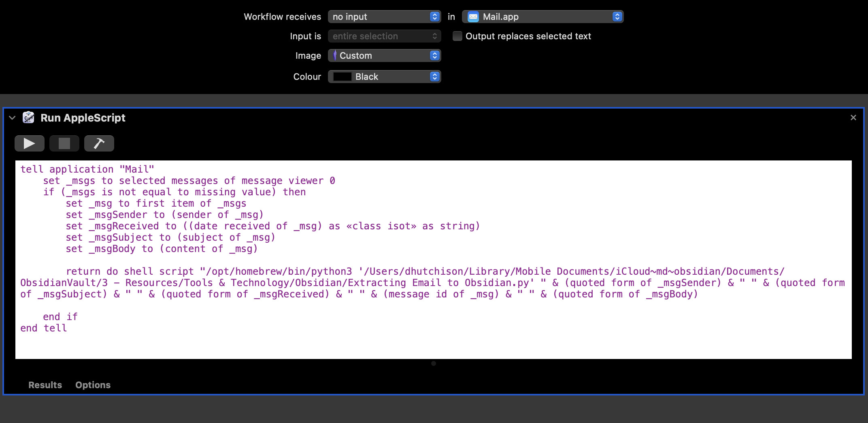The width and height of the screenshot is (868, 423).
Task: Click the black colour swatch preview
Action: coord(342,77)
